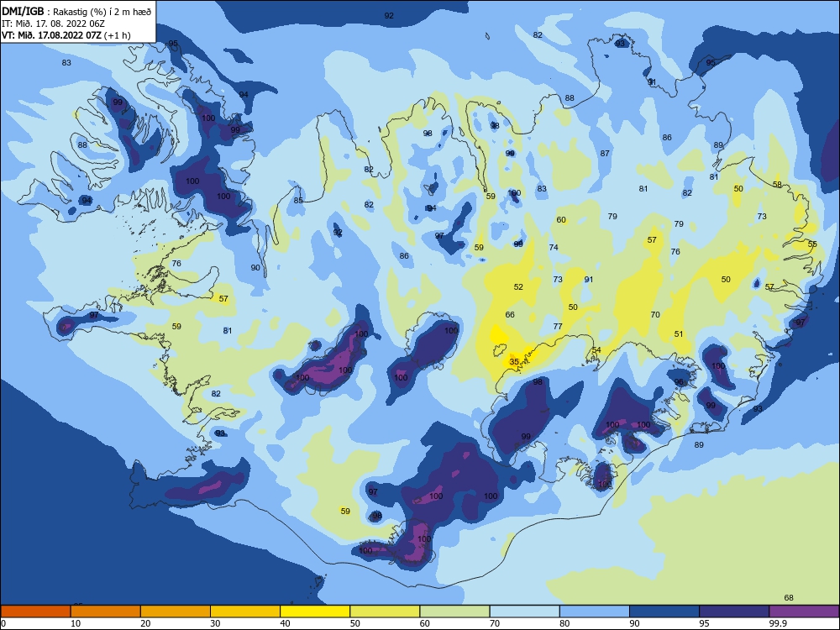
Task: Click the '96' humidity value on the map
Action: coord(680,382)
